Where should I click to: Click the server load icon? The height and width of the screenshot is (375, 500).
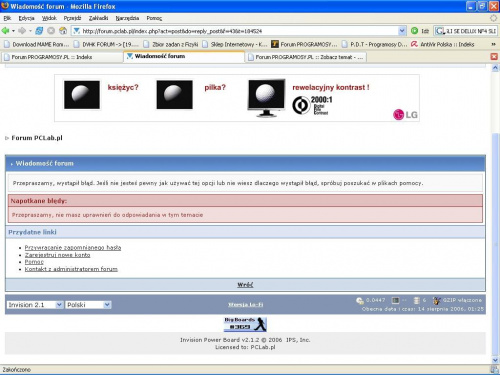[x=395, y=301]
